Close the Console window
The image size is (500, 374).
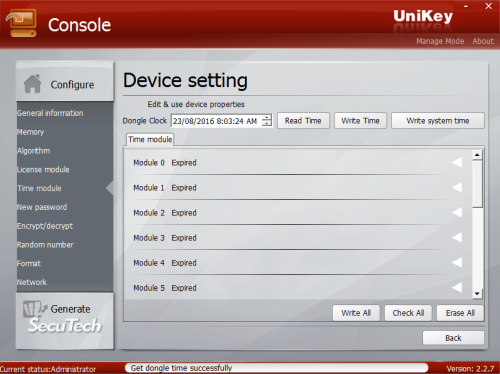coord(489,6)
